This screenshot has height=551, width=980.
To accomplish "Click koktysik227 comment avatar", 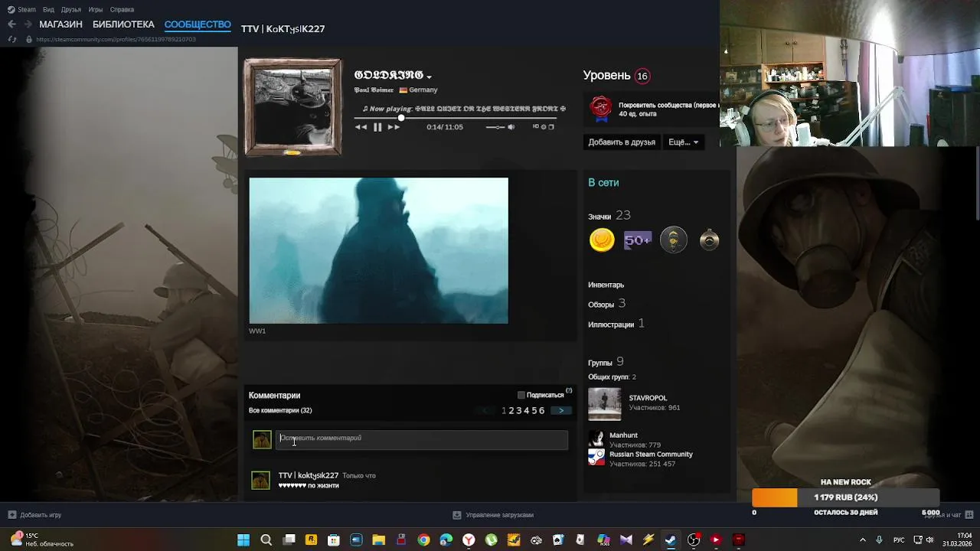I will pyautogui.click(x=261, y=481).
